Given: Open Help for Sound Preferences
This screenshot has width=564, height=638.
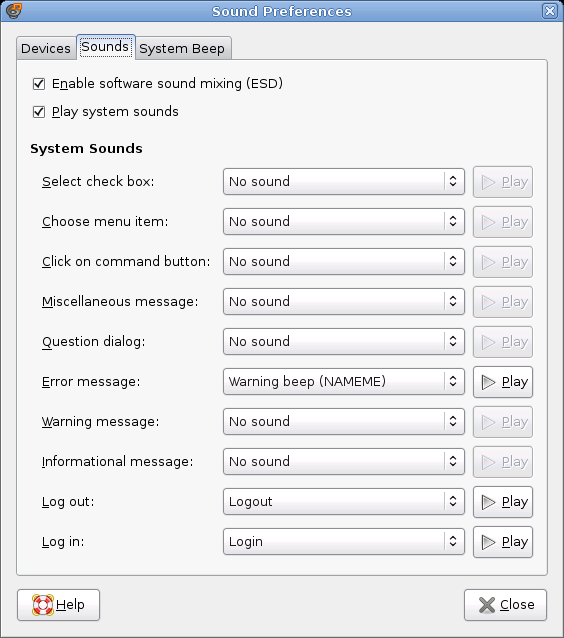Looking at the screenshot, I should click(x=59, y=605).
